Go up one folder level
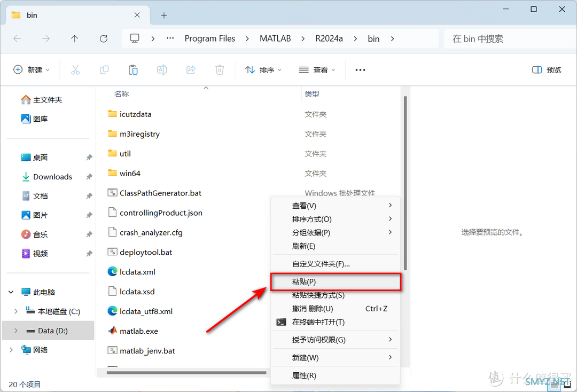 point(74,38)
